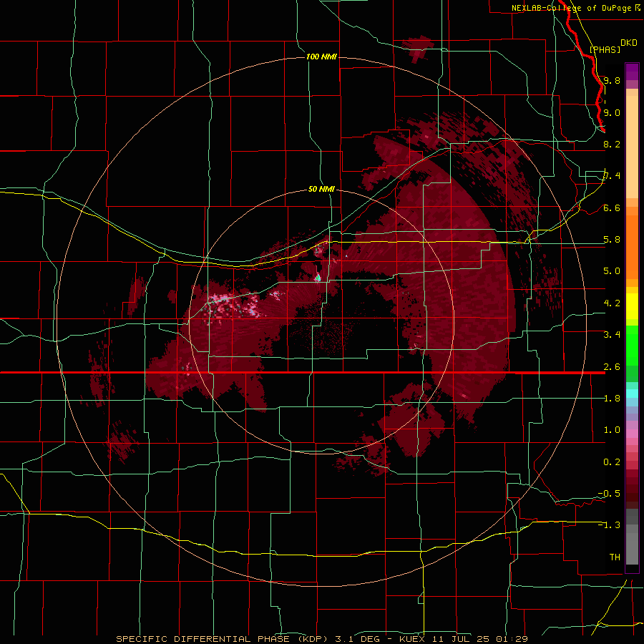
Task: Click the 2.6 value on the color scale
Action: coord(612,367)
